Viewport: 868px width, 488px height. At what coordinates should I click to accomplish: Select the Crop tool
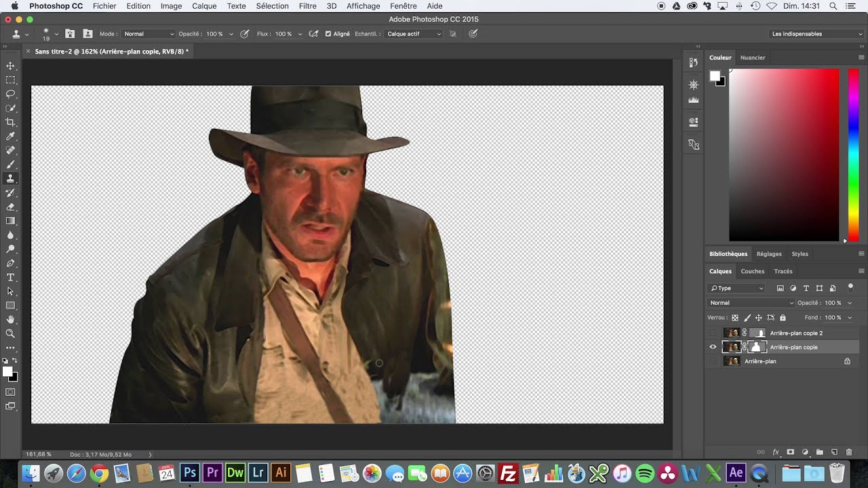10,122
